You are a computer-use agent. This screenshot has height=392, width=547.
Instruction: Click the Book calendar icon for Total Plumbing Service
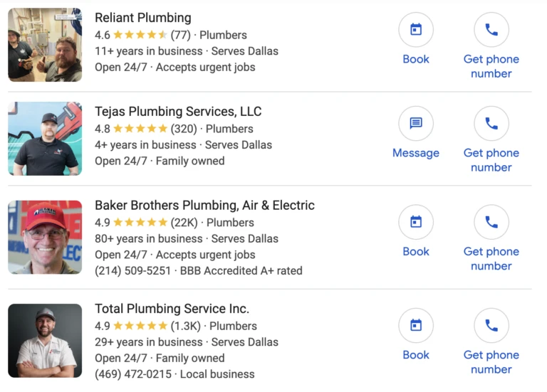416,326
